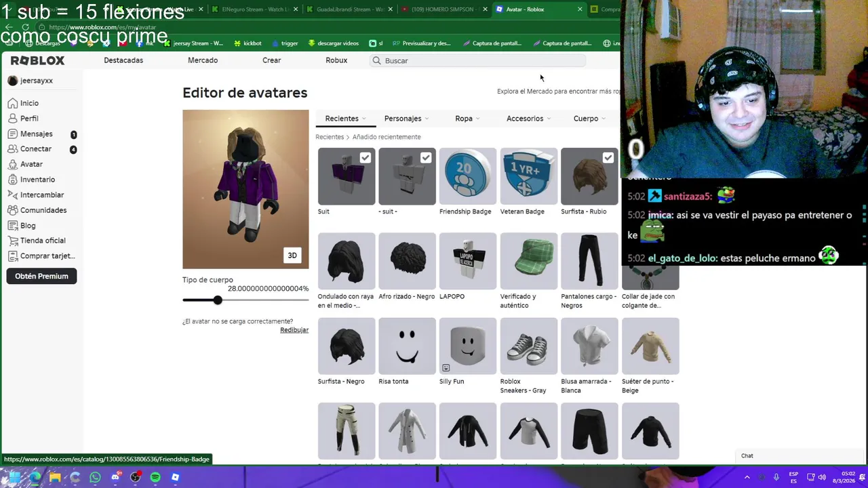Expand the Ropa dropdown

tap(468, 119)
